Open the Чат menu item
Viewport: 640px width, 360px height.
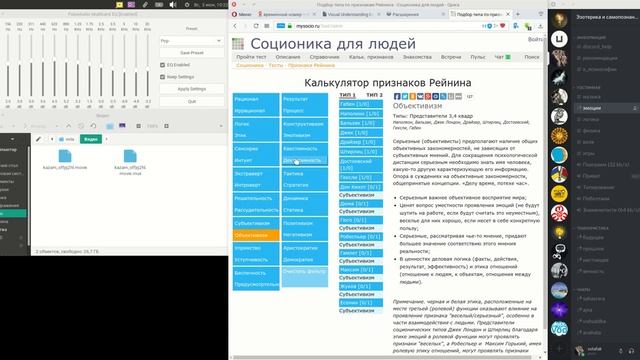[502, 57]
